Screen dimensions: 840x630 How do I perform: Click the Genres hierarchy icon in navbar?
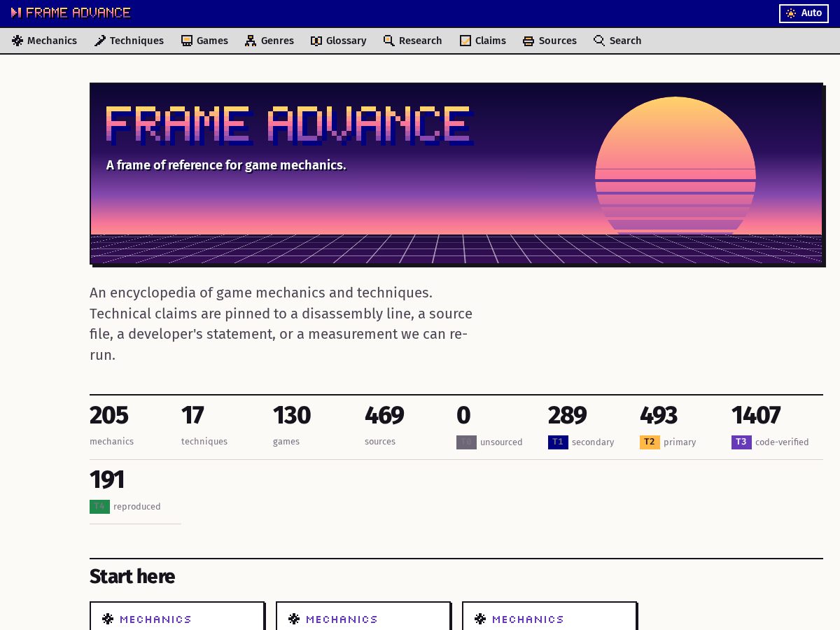(251, 41)
